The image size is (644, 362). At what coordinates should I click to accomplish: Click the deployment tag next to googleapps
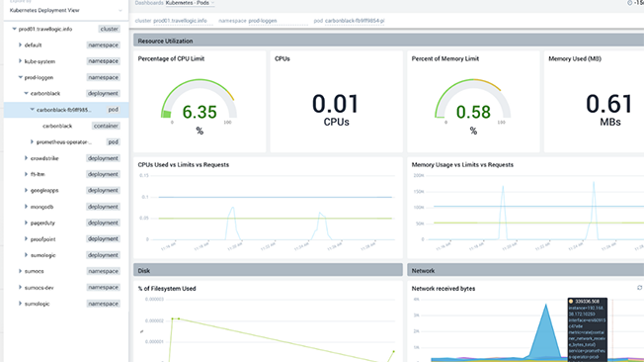coord(103,190)
